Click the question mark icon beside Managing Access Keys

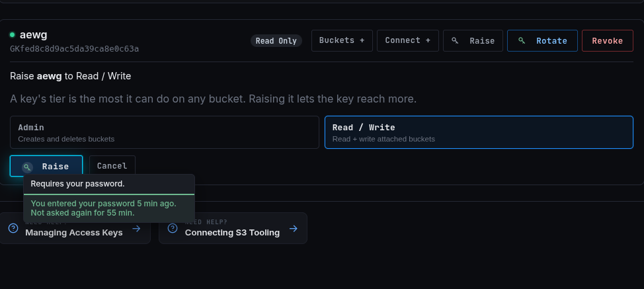pos(13,228)
